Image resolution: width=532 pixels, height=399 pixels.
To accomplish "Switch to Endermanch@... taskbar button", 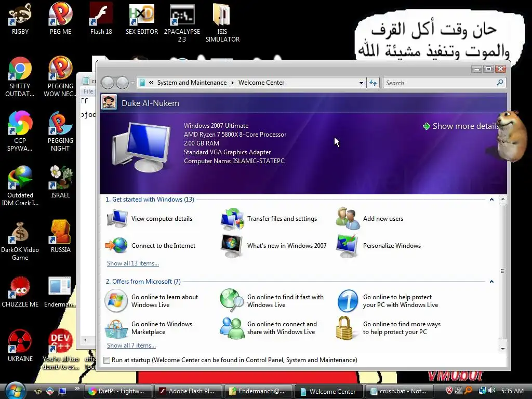I will coord(258,391).
